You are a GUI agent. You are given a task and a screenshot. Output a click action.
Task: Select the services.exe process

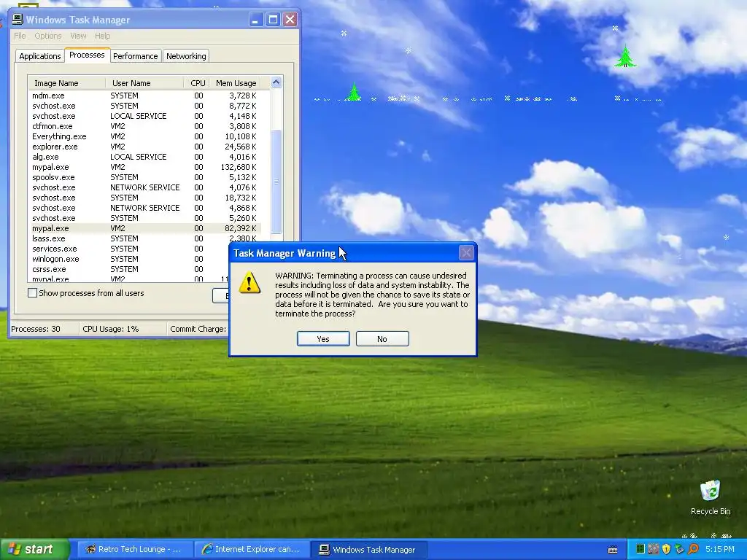[128, 249]
